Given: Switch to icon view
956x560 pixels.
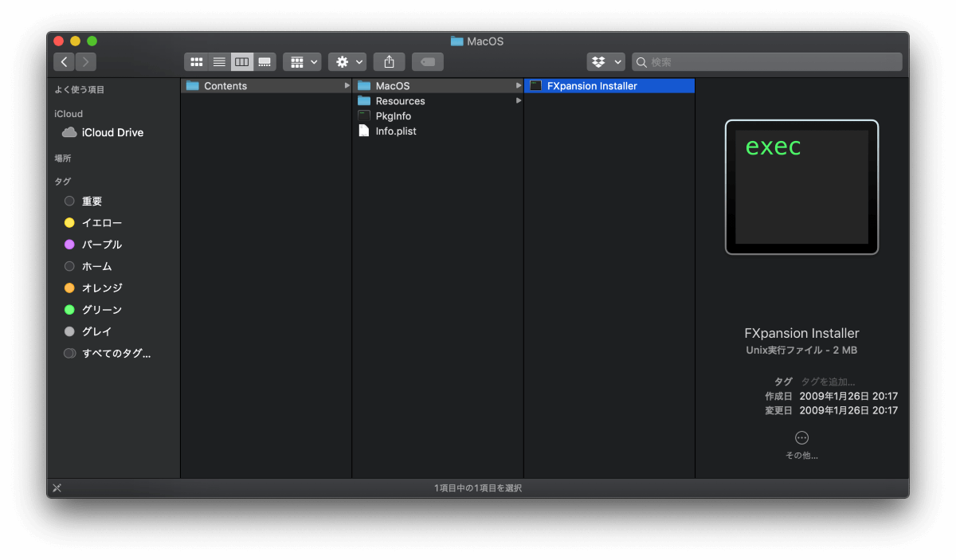Looking at the screenshot, I should pos(196,61).
